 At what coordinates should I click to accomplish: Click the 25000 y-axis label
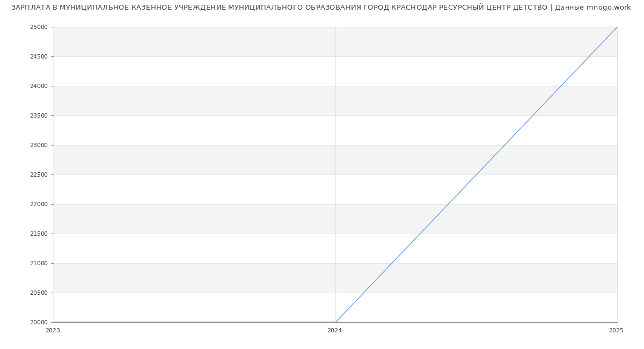[39, 27]
